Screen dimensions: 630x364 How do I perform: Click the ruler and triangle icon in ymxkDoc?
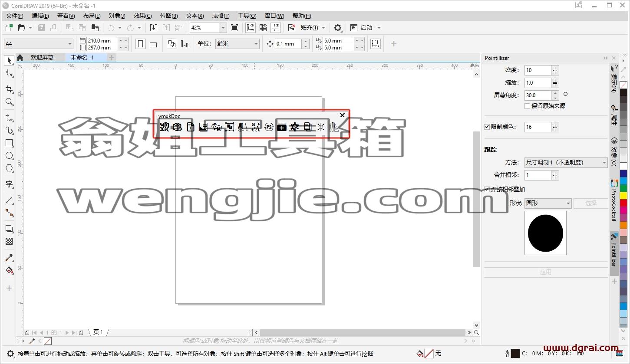[334, 127]
